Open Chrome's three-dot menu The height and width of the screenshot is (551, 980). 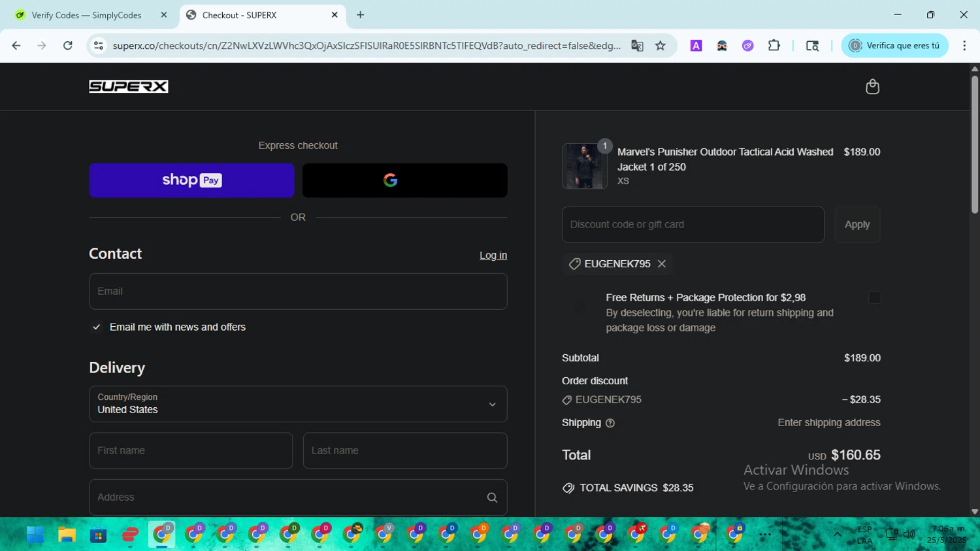[964, 46]
